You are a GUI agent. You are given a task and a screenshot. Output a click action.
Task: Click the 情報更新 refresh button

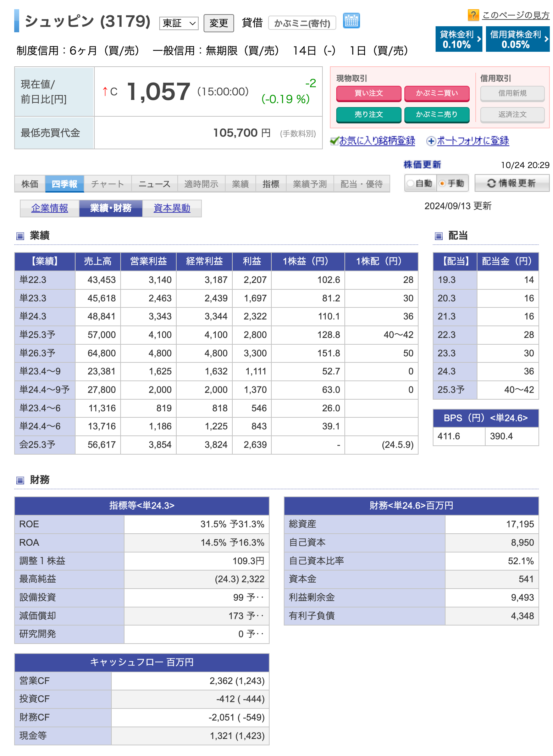pyautogui.click(x=512, y=183)
